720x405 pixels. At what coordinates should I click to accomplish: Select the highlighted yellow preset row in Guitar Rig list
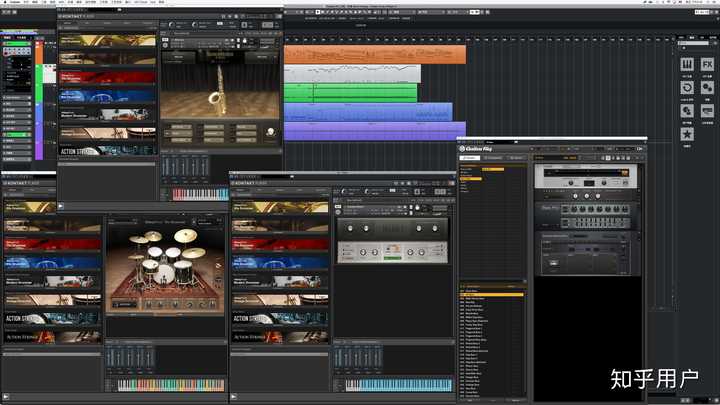491,295
